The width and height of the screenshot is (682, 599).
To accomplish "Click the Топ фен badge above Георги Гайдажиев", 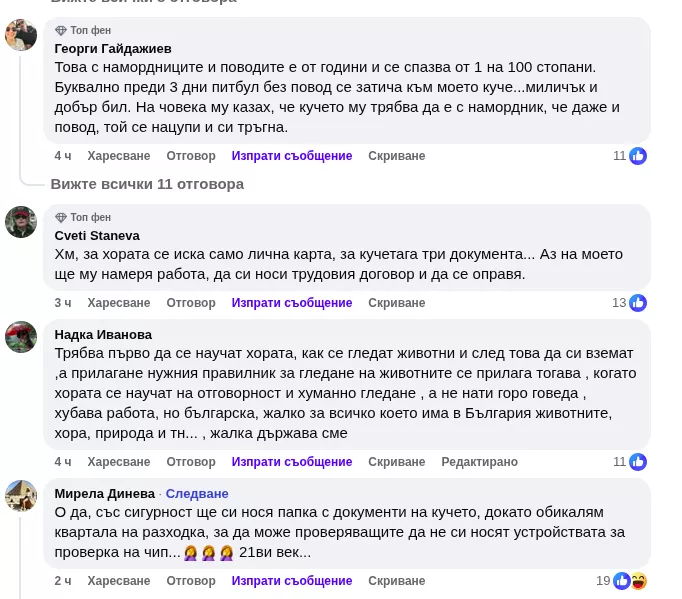I will [x=83, y=30].
